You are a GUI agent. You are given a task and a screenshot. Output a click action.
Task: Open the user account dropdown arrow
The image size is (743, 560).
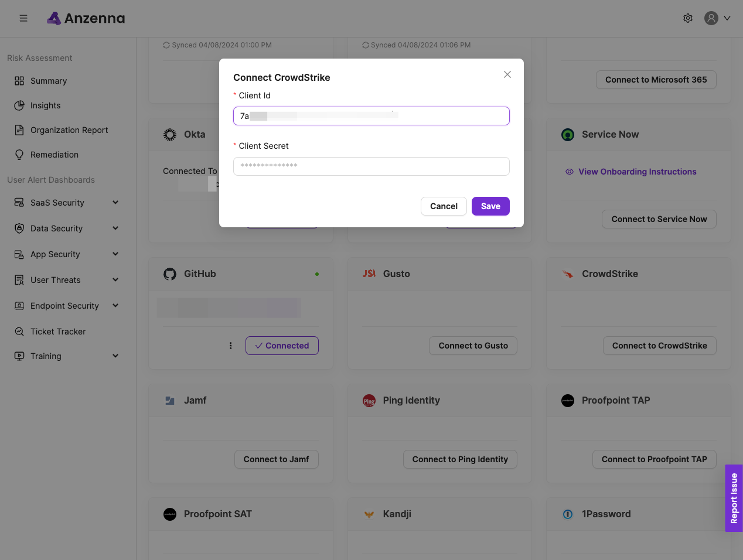727,18
